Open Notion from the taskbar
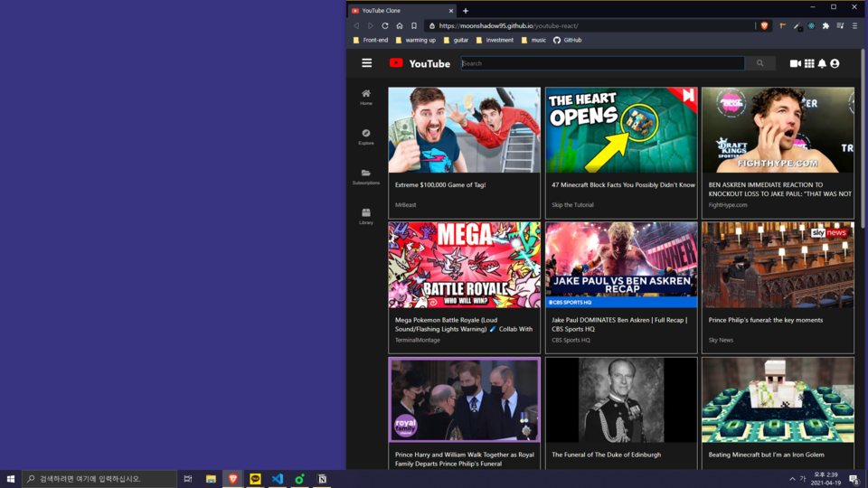Viewport: 868px width, 488px height. (x=322, y=479)
